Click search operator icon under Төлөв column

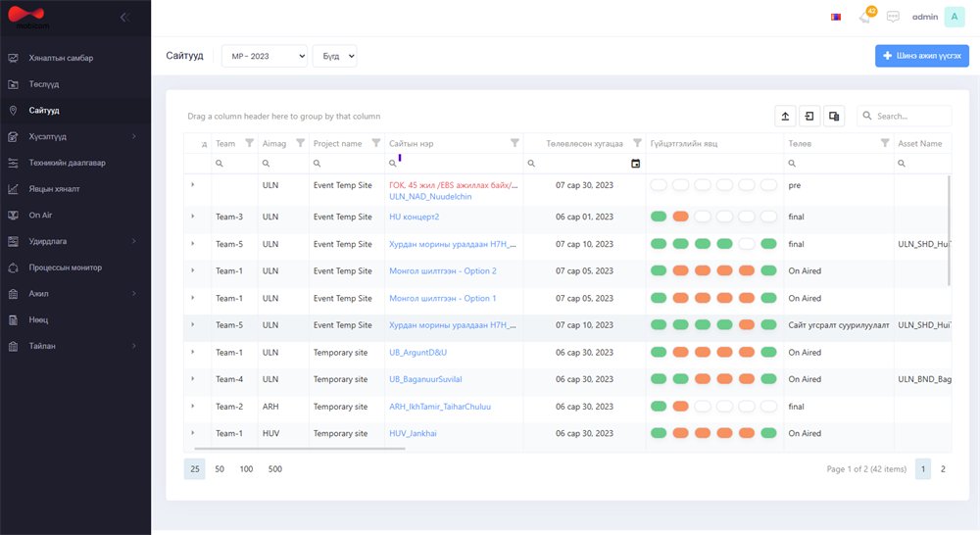(x=792, y=163)
